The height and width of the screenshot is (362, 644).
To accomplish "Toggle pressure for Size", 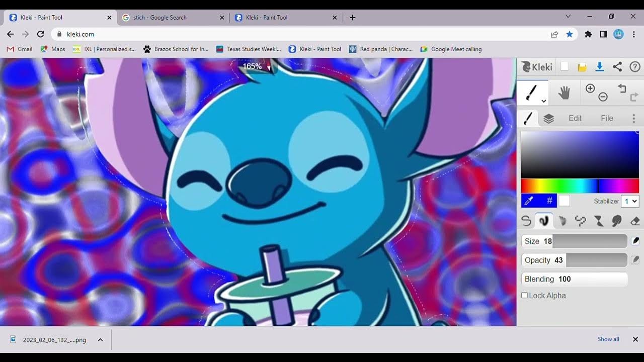I will [635, 241].
